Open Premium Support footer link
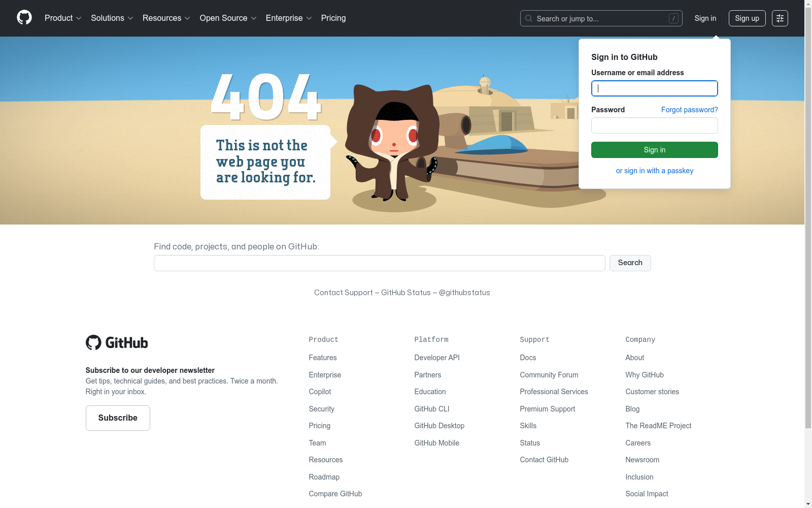The image size is (812, 508). tap(548, 409)
